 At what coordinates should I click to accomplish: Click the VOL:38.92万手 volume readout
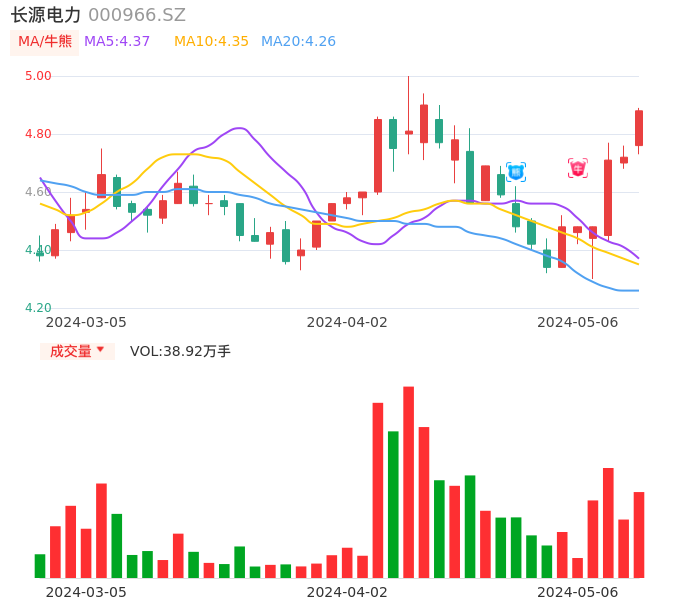click(x=180, y=351)
